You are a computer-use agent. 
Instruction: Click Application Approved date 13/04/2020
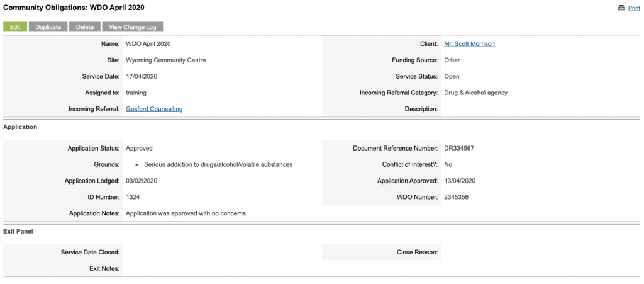(460, 181)
